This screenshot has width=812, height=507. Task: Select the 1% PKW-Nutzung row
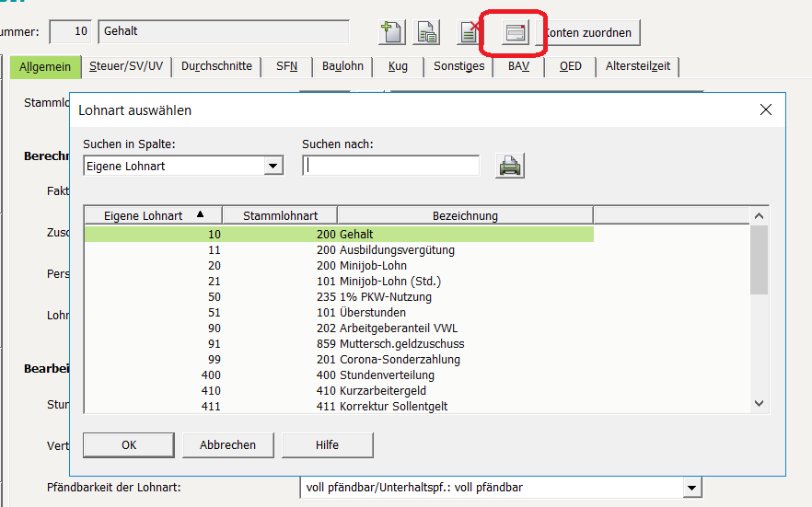pos(339,297)
